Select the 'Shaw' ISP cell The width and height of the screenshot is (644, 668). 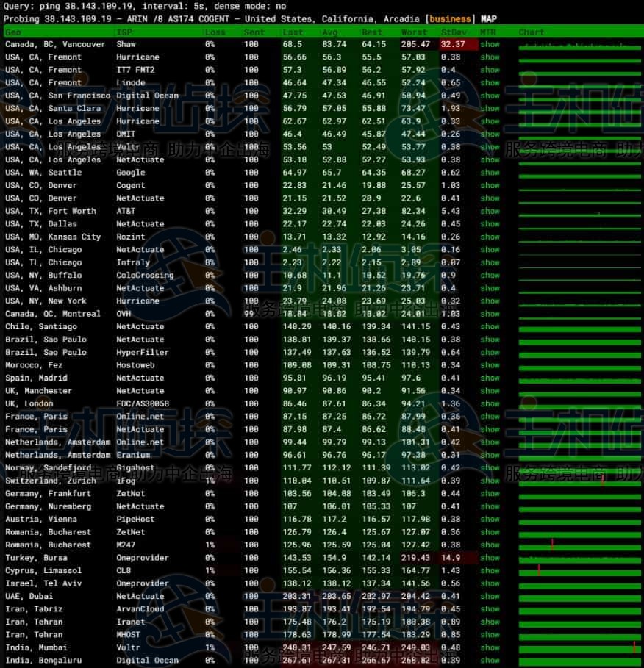(x=126, y=44)
